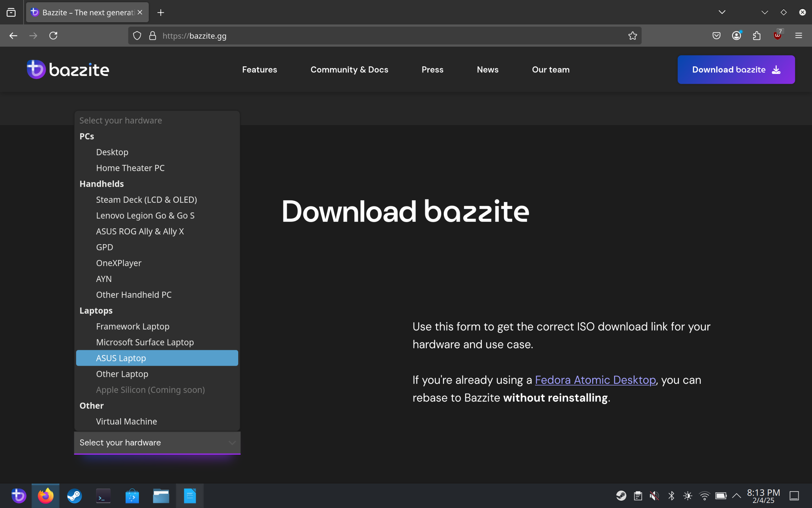This screenshot has width=812, height=508.
Task: Click the bazzite logo in header
Action: pyautogui.click(x=68, y=70)
